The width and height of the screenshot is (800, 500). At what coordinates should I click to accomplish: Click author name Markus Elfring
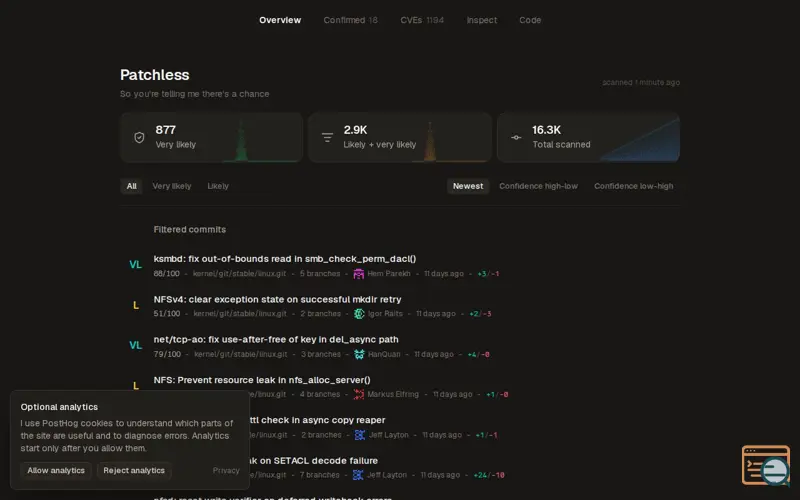click(x=392, y=394)
